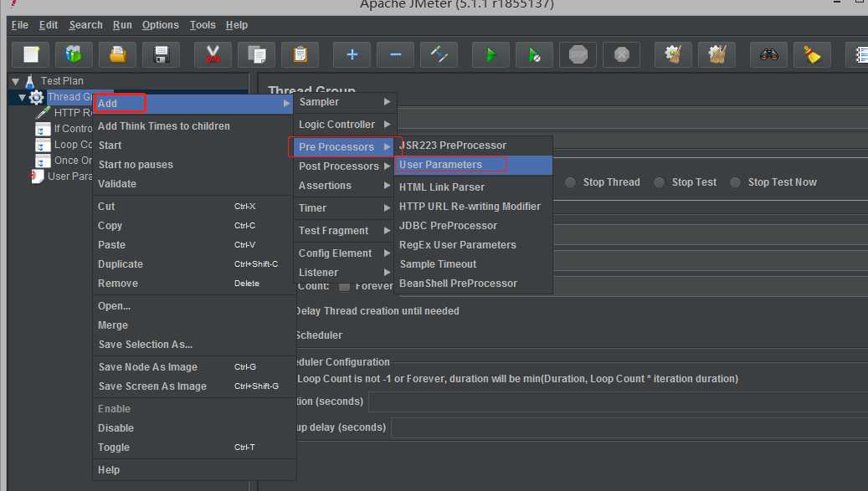The image size is (868, 491).
Task: Expand the Post Processors submenu
Action: click(x=345, y=166)
